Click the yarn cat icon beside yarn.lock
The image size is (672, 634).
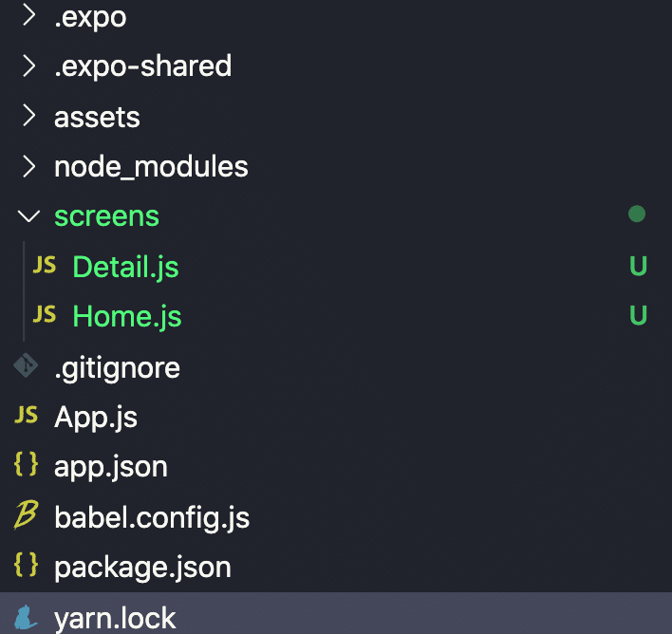click(x=27, y=618)
